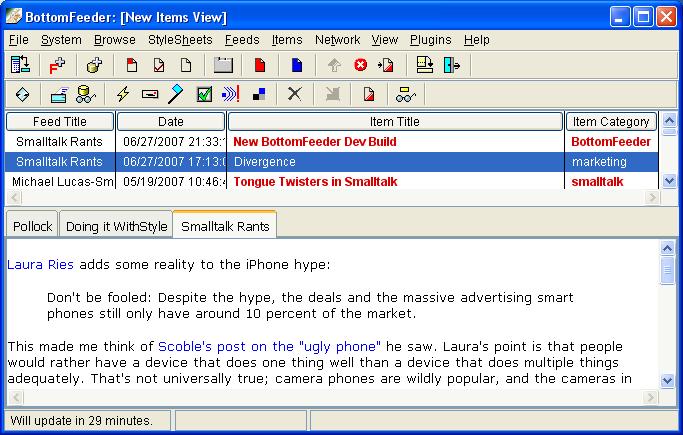683x435 pixels.
Task: Click the blue flag on stick icon
Action: click(x=176, y=94)
